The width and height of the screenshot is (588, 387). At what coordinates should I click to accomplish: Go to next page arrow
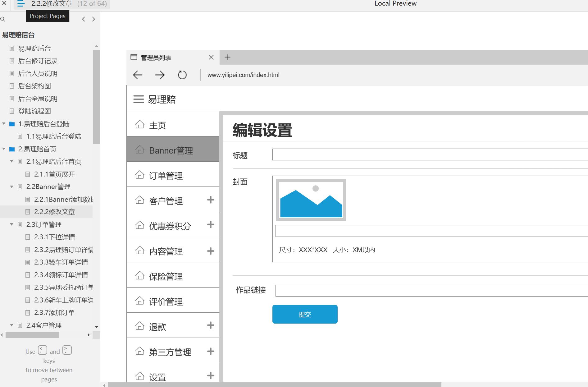93,19
